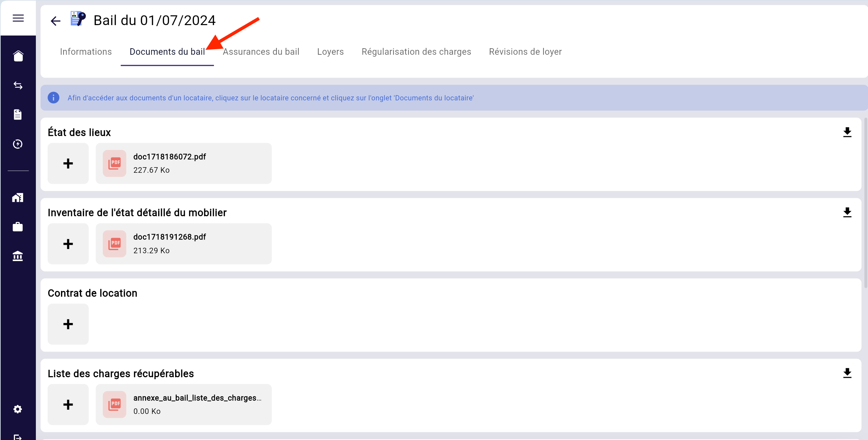Open the transactions arrows sidebar icon
The image size is (868, 440).
(x=18, y=86)
